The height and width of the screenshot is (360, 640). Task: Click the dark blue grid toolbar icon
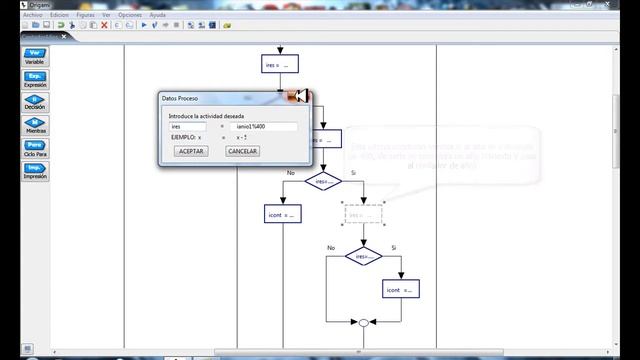point(212,25)
